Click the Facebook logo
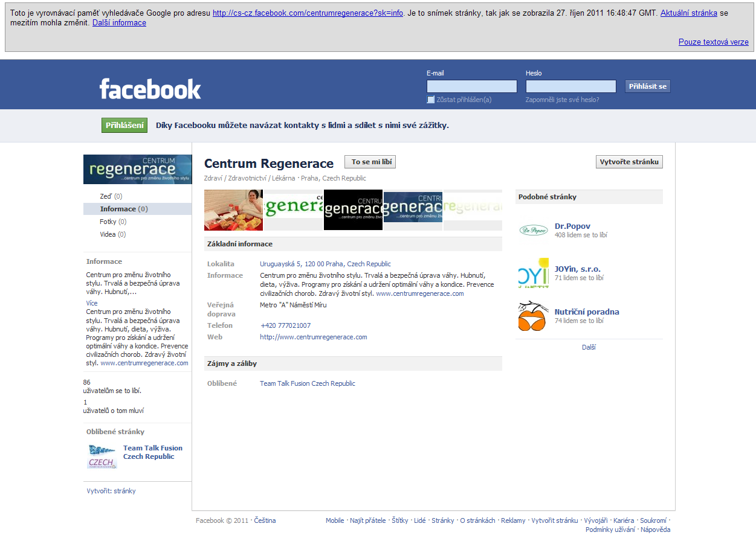 [150, 89]
